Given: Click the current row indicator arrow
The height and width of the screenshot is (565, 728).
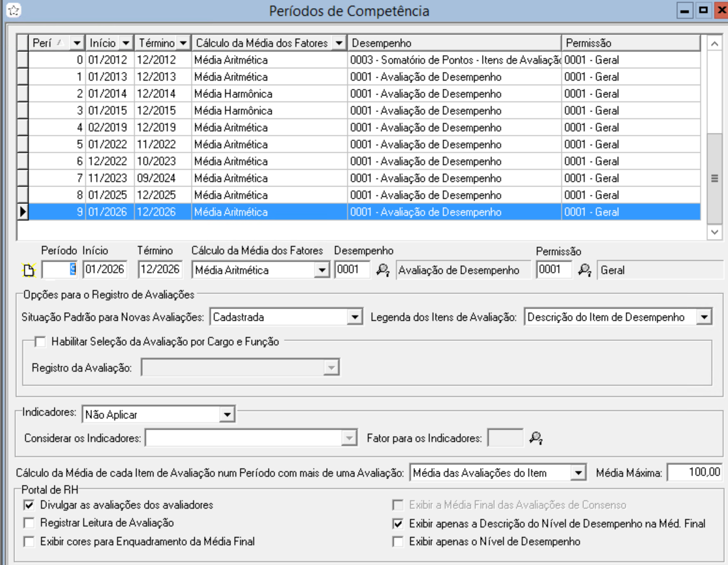Looking at the screenshot, I should click(x=23, y=212).
